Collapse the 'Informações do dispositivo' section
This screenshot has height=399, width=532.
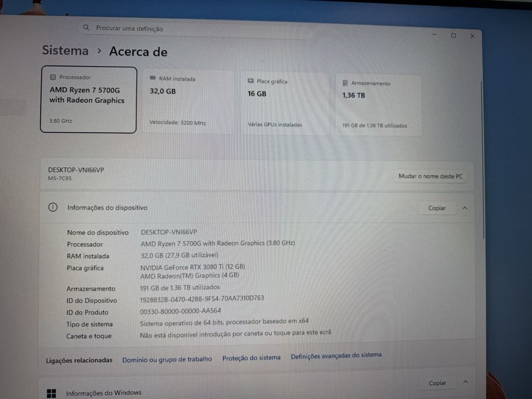[465, 208]
